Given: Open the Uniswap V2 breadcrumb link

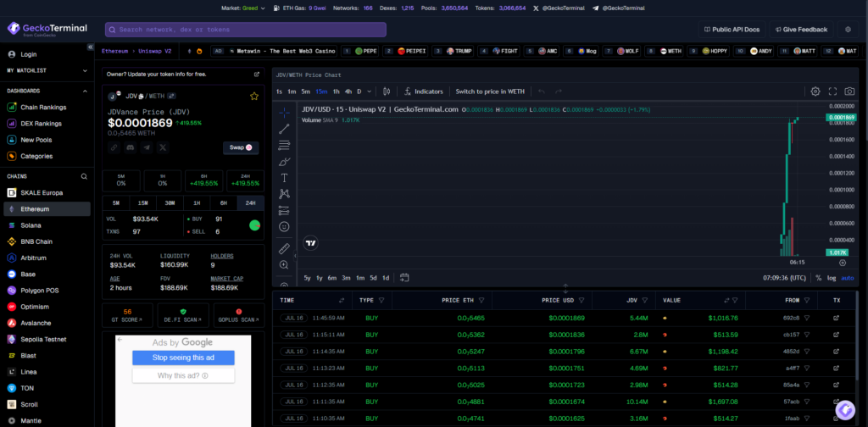Looking at the screenshot, I should click(x=157, y=51).
